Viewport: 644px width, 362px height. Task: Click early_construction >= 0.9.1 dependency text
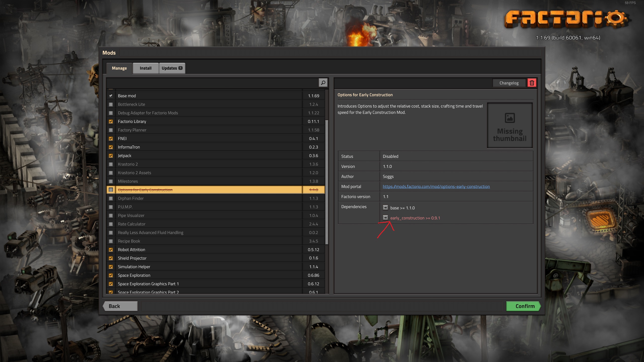pyautogui.click(x=415, y=218)
